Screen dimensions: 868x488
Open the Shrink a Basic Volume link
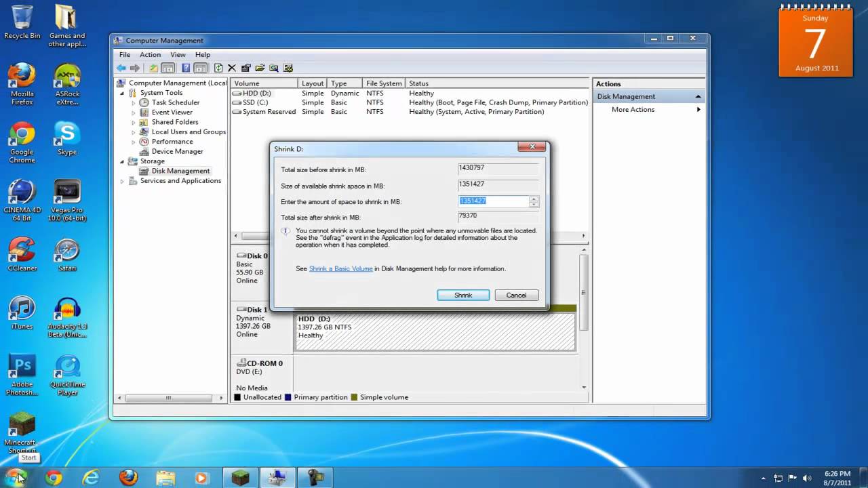pyautogui.click(x=340, y=269)
